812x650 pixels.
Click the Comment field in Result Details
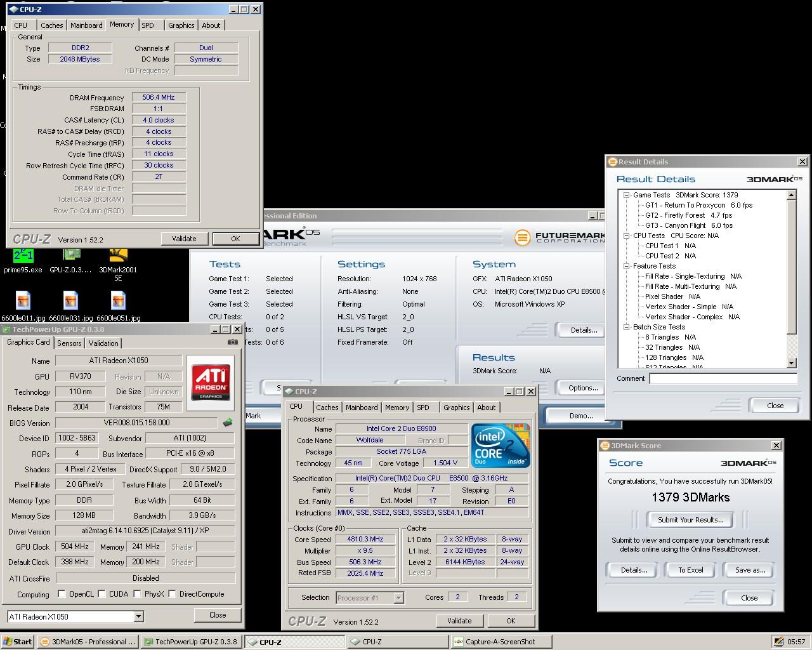click(723, 378)
